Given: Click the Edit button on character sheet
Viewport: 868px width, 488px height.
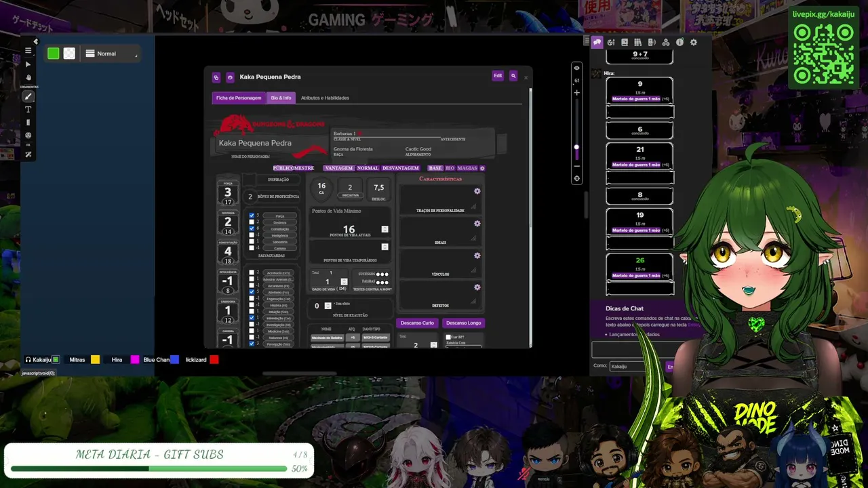Looking at the screenshot, I should pos(498,76).
